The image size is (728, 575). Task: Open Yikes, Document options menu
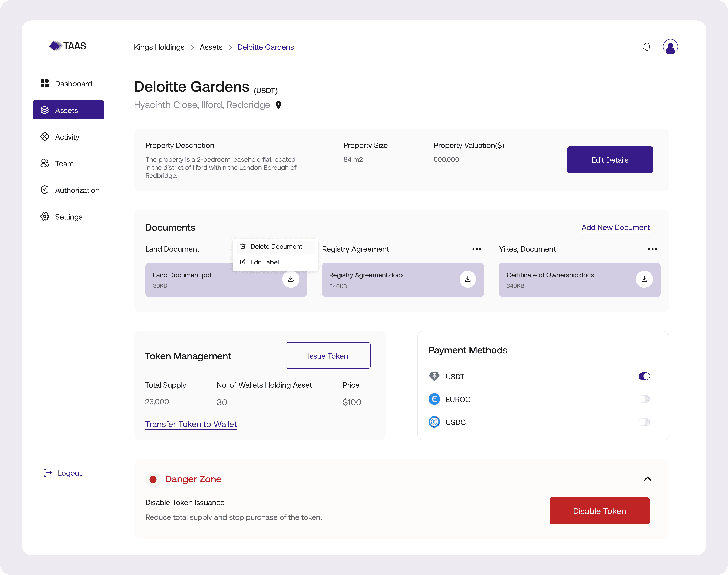(x=652, y=249)
